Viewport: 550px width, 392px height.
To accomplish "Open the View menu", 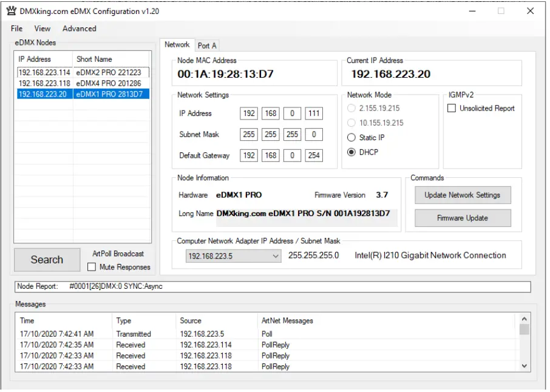I will click(x=42, y=29).
